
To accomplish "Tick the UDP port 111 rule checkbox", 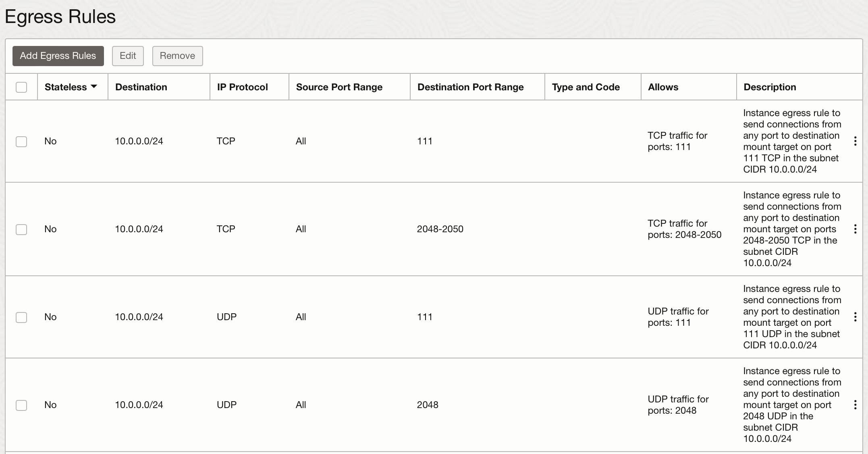I will [x=21, y=317].
